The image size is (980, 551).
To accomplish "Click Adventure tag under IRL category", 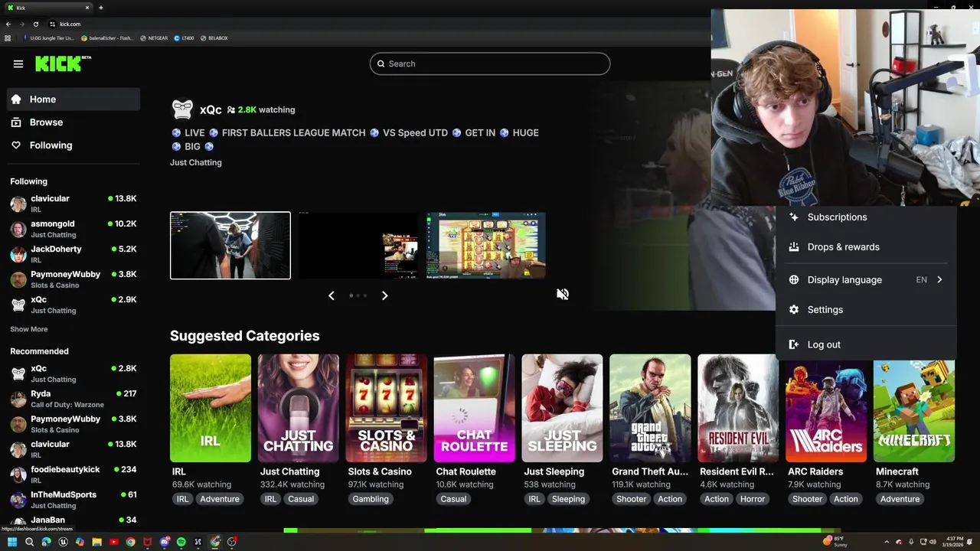I will (x=220, y=499).
